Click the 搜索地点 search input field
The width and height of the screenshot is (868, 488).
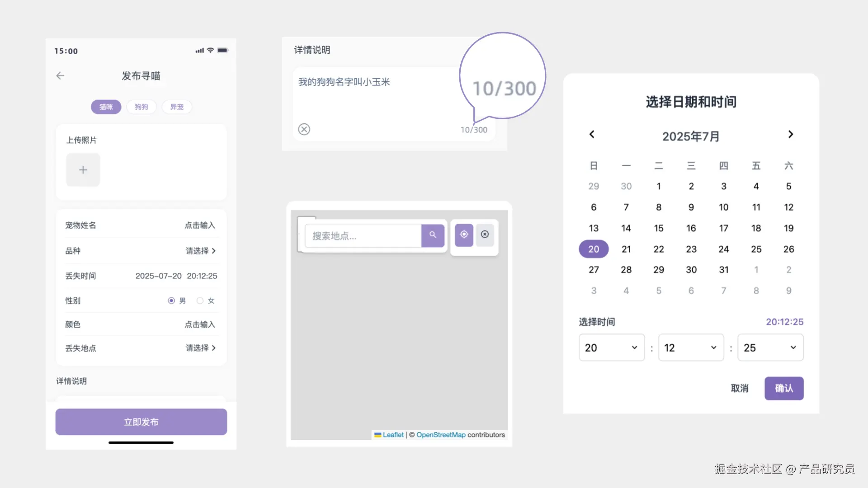click(x=363, y=236)
